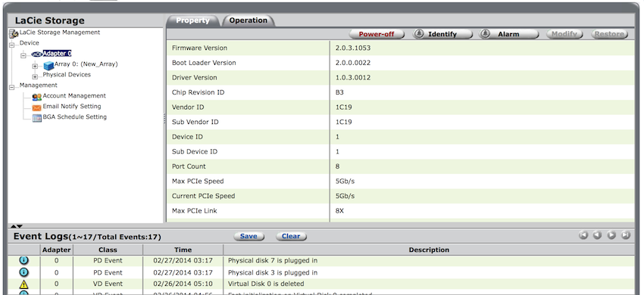Click the Adapter column header
The width and height of the screenshot is (644, 295).
(x=57, y=250)
